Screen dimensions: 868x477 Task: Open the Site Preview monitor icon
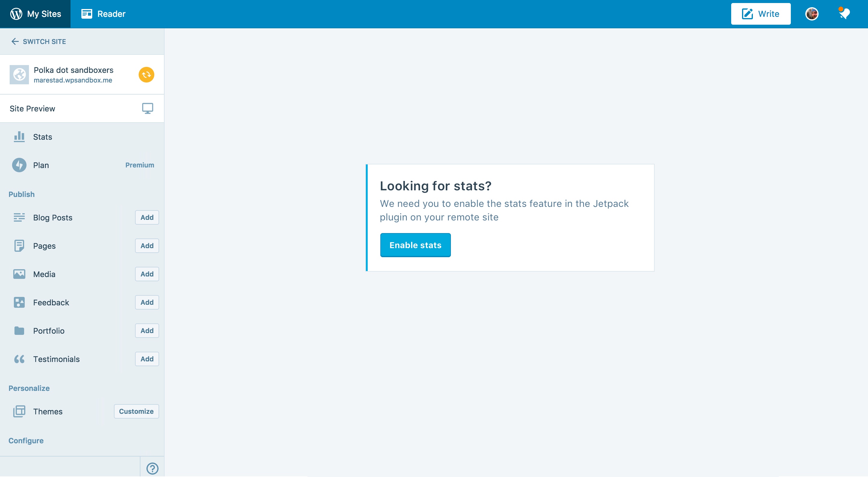pos(147,108)
